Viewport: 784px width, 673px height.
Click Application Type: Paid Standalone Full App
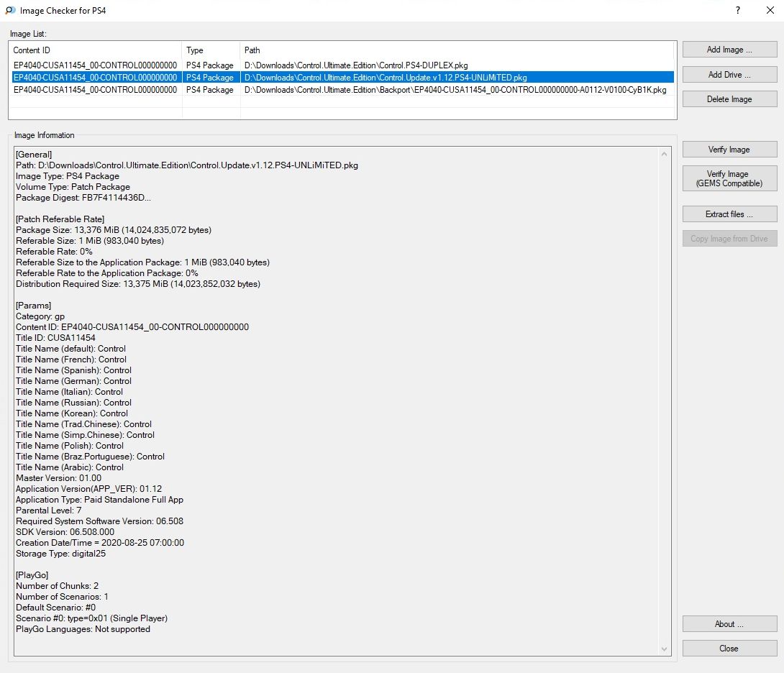coord(99,500)
